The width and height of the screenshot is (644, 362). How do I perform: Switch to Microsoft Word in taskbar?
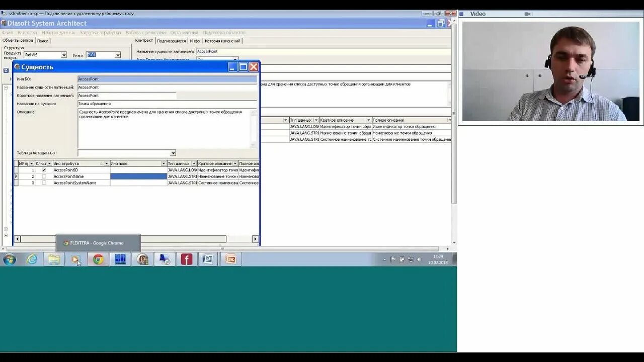coord(208,259)
